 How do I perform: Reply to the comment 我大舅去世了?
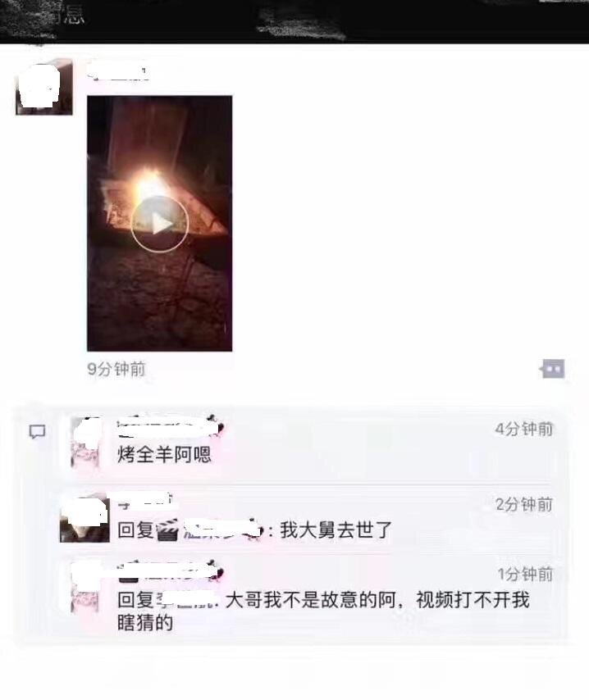click(x=336, y=530)
